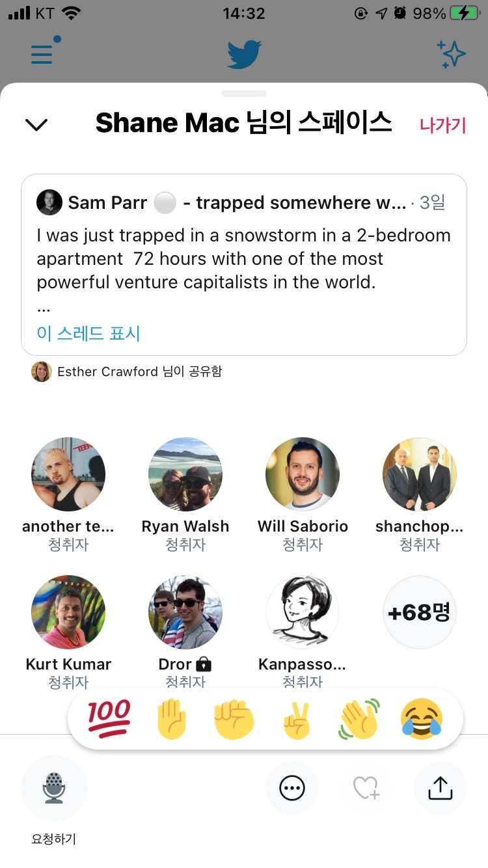Viewport: 488px width, 868px height.
Task: Tap the sparkle icon at top right
Action: click(x=451, y=54)
